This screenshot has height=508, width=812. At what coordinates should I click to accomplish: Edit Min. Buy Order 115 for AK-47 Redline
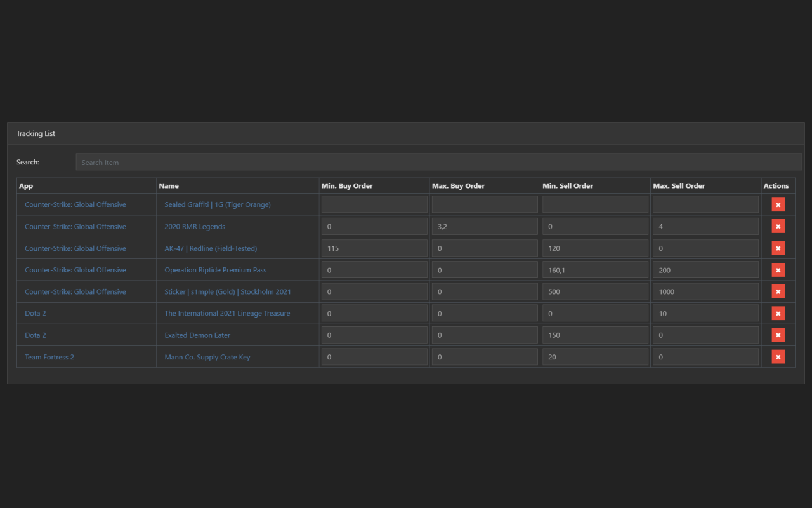(x=374, y=248)
